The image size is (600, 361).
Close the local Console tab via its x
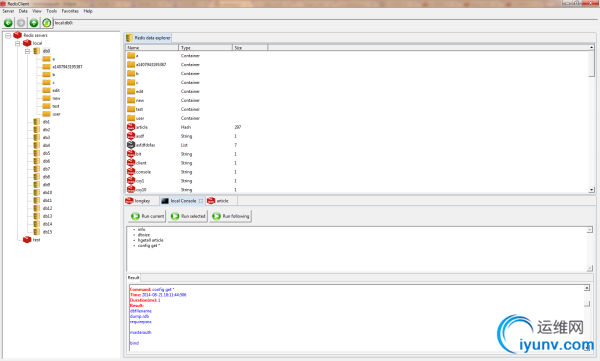(x=201, y=201)
